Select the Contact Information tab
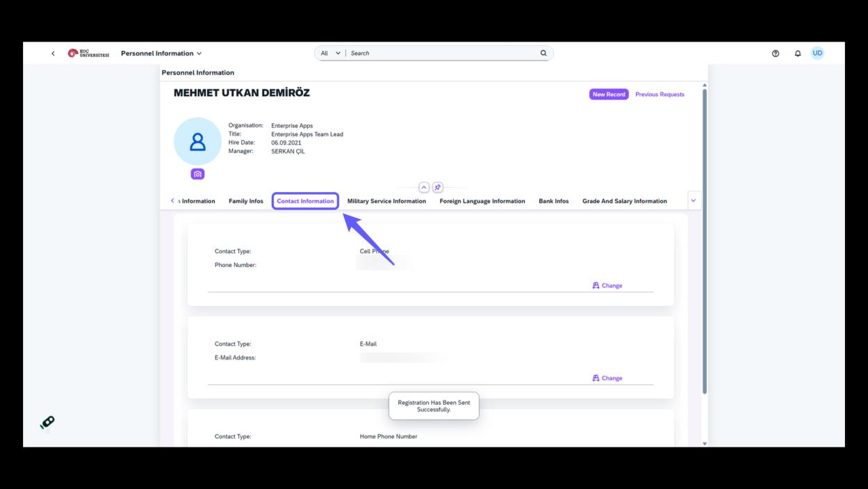This screenshot has width=868, height=489. click(305, 201)
